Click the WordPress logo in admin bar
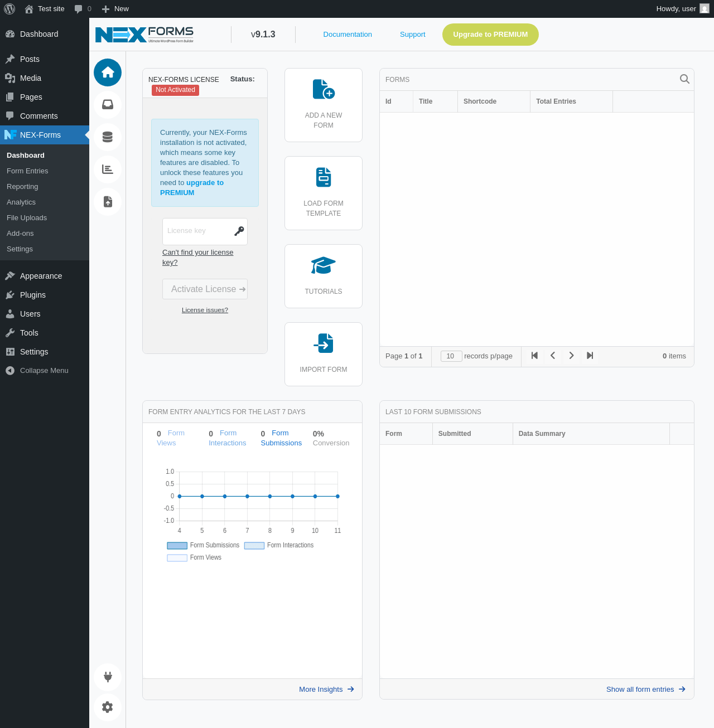Screen dimensions: 714x728 coord(9,9)
